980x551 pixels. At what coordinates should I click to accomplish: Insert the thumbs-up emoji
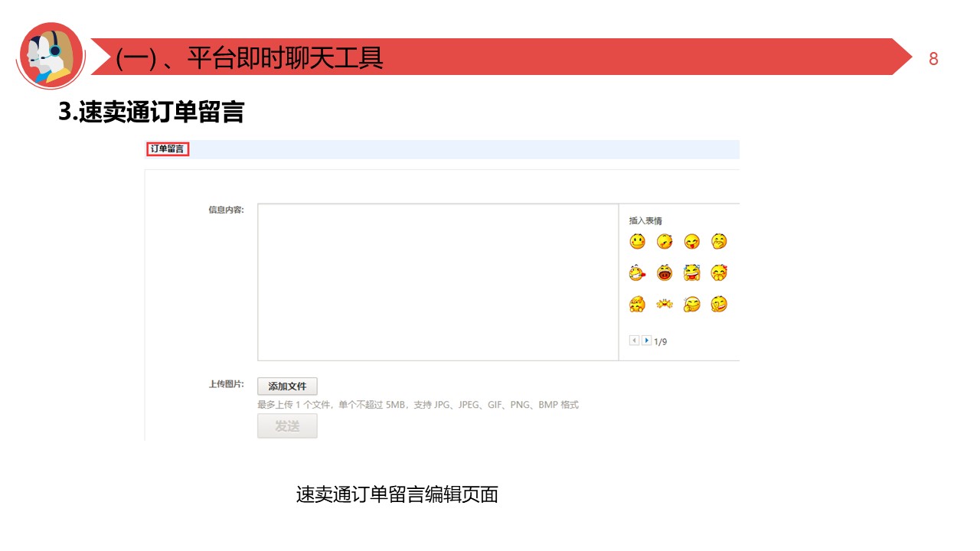click(x=692, y=305)
